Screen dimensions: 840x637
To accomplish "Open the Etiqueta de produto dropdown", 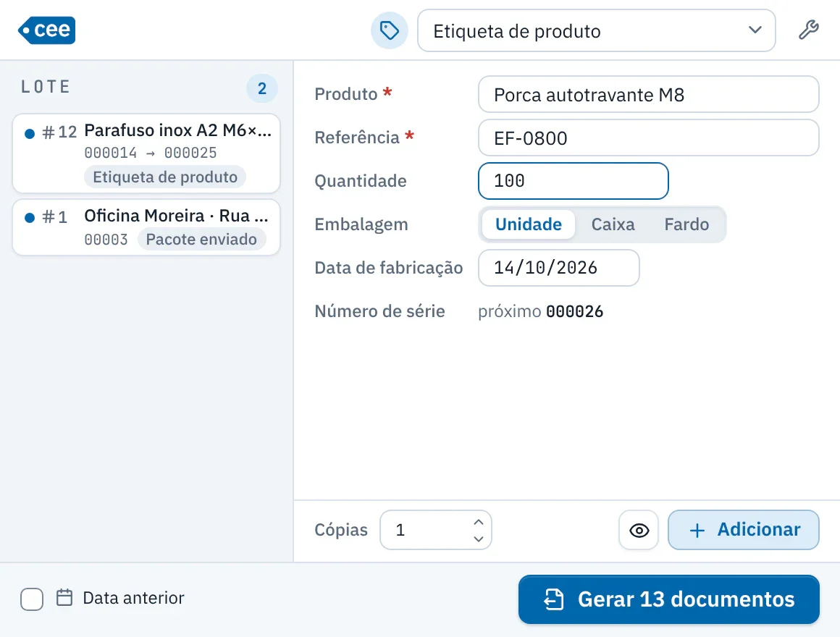I will pyautogui.click(x=596, y=30).
